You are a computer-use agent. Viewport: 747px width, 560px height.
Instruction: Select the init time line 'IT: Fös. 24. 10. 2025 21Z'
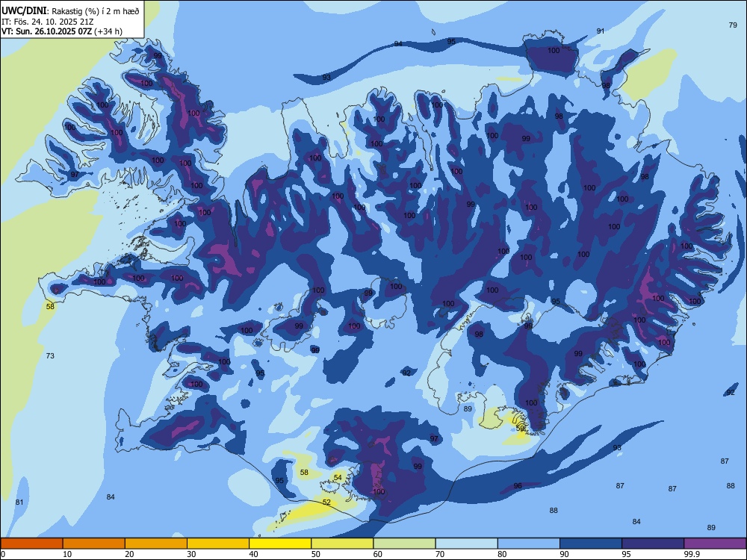(48, 22)
